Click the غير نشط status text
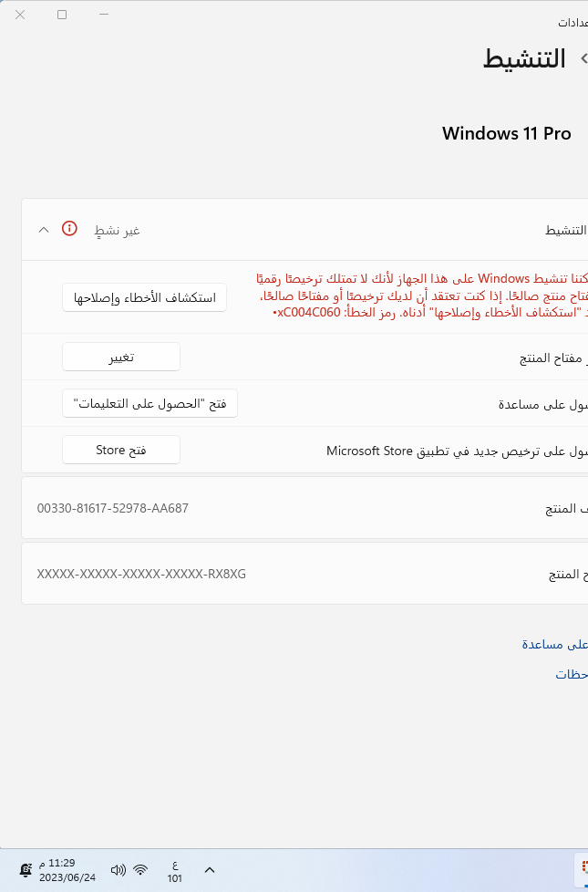The height and width of the screenshot is (892, 588). pos(118,231)
